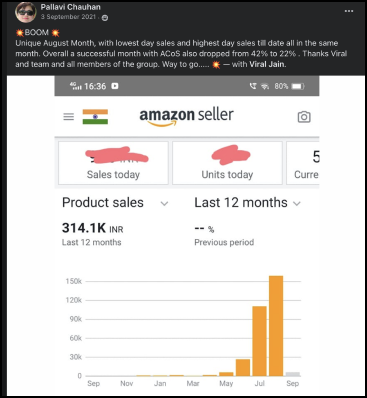Click the three-dot post options menu
The height and width of the screenshot is (398, 367).
pos(349,11)
